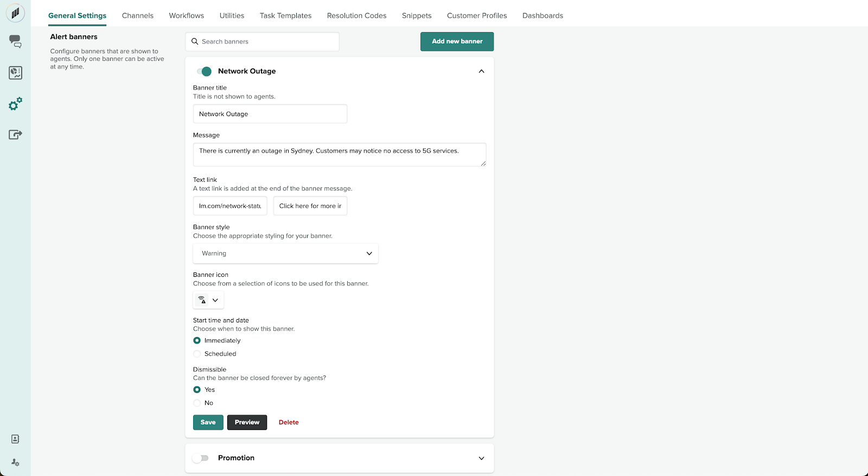Open the analytics reports icon in sidebar
868x476 pixels.
[15, 73]
